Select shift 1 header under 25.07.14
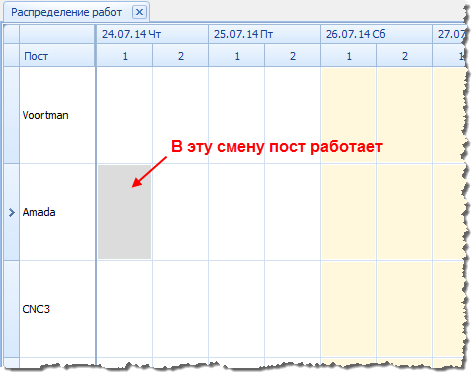Image resolution: width=476 pixels, height=376 pixels. (x=237, y=56)
